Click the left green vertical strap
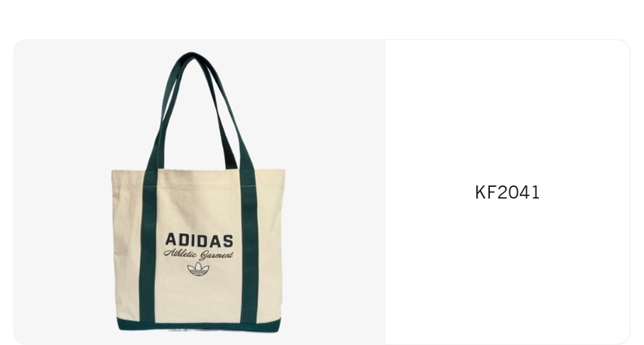This screenshot has width=644, height=345. [x=148, y=246]
